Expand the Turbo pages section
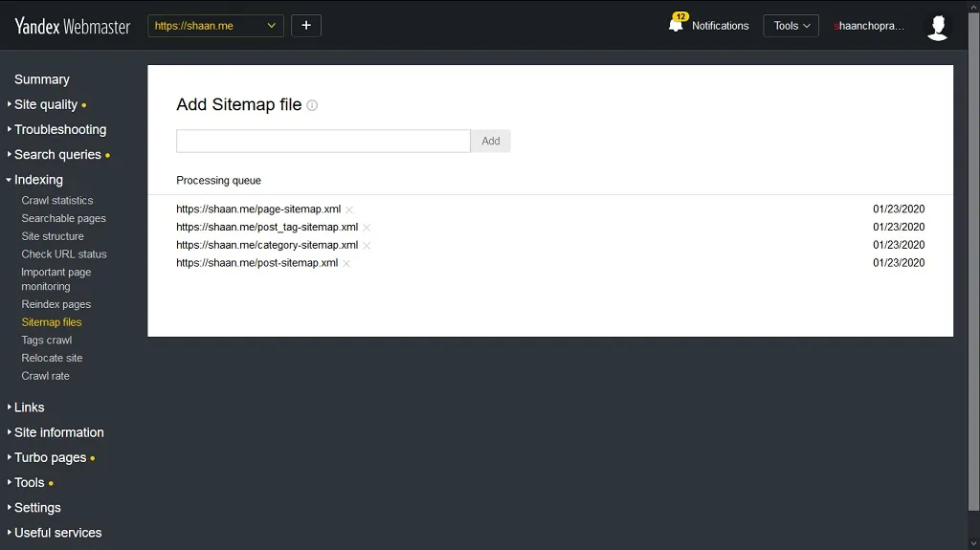980x550 pixels. click(x=50, y=457)
